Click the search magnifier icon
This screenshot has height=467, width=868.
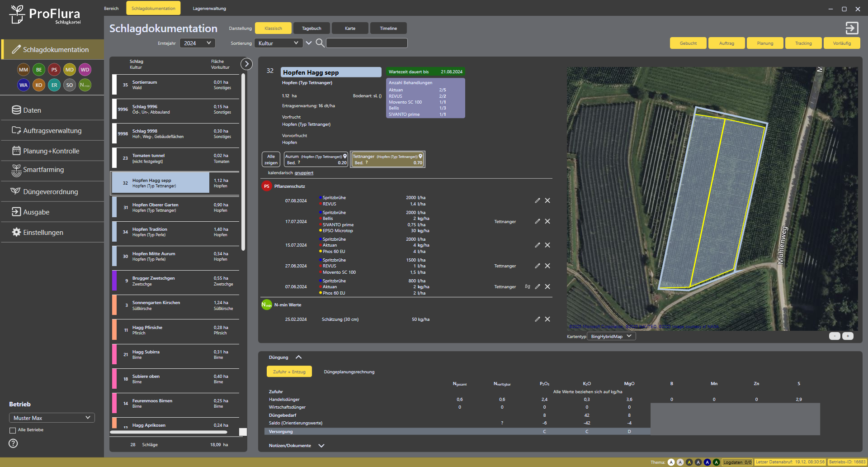[320, 43]
